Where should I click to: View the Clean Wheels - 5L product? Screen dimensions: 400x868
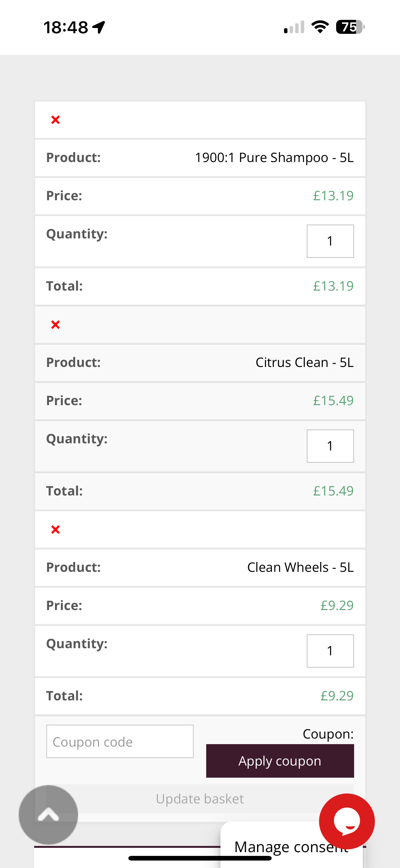300,567
